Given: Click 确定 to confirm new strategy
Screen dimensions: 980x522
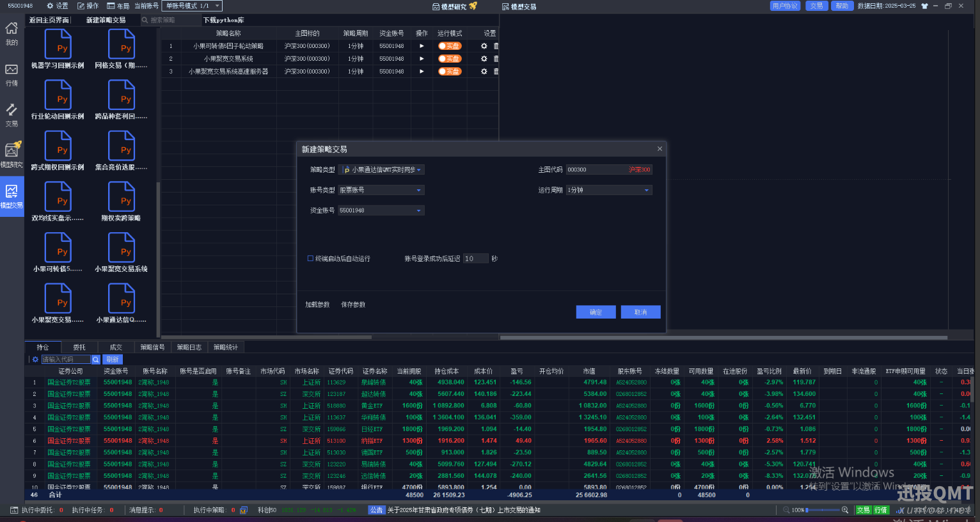Looking at the screenshot, I should [596, 312].
